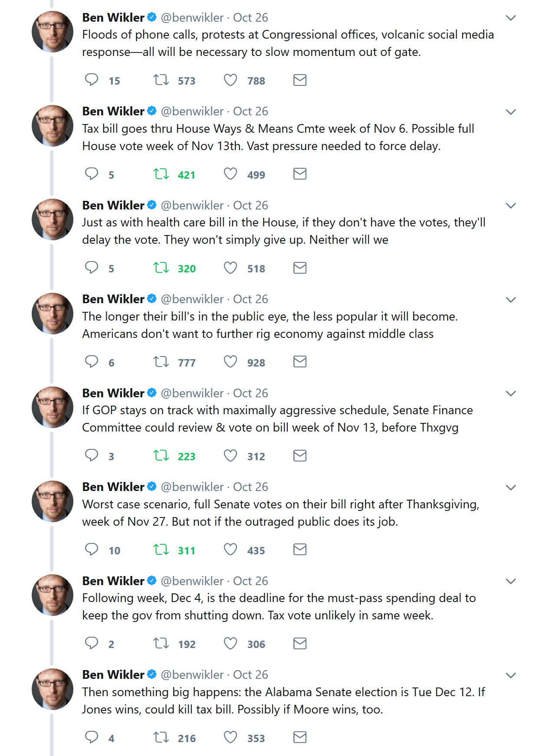The height and width of the screenshot is (756, 536).
Task: Open the more menu on 'Floods of phone calls' tweet
Action: click(511, 18)
